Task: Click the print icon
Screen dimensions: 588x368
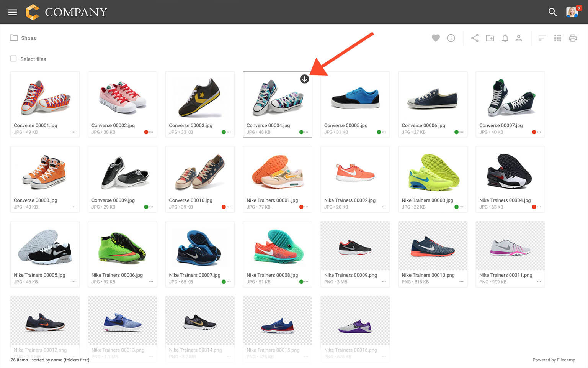Action: 573,38
